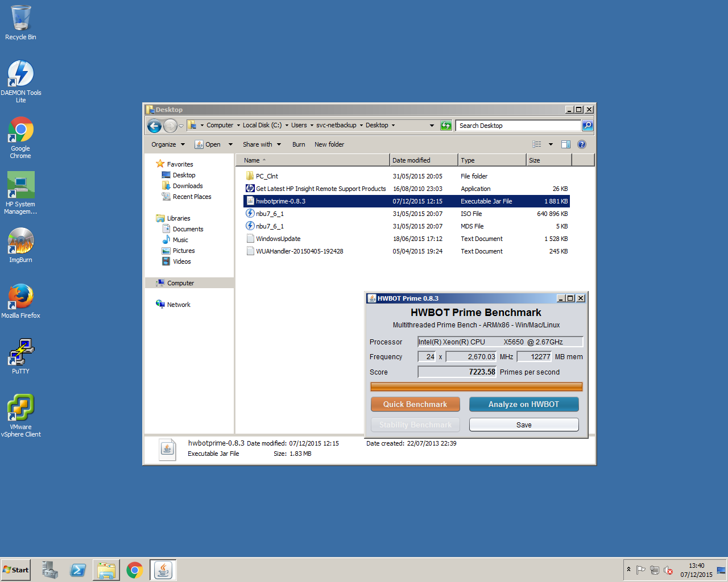The width and height of the screenshot is (728, 582).
Task: Click Chrome icon in taskbar
Action: (x=135, y=570)
